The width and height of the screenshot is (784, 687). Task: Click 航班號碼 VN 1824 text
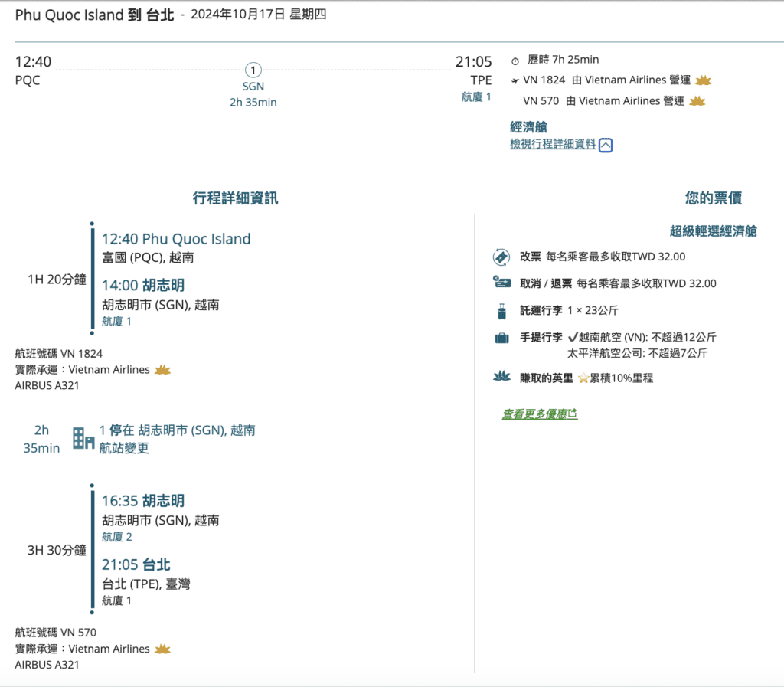coord(58,354)
